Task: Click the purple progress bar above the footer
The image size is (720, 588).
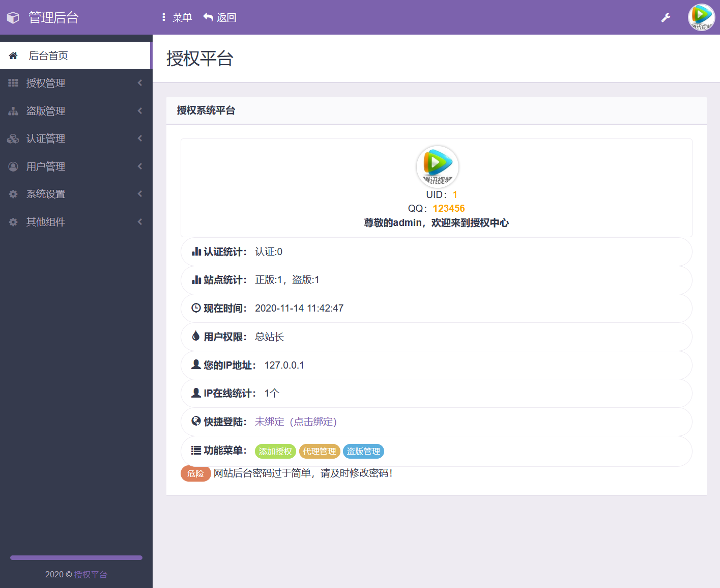Action: point(75,557)
